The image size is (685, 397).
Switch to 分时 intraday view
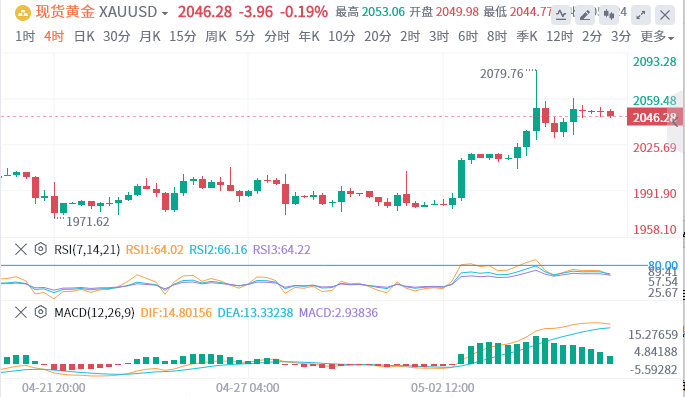click(277, 37)
